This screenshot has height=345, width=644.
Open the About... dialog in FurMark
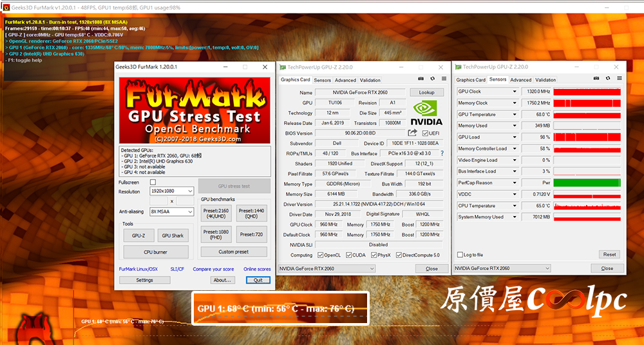223,280
